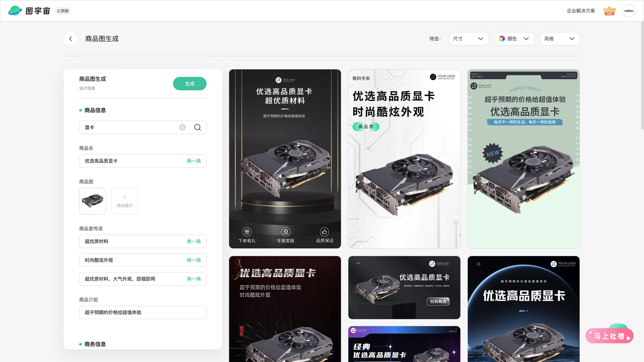Image resolution: width=644 pixels, height=362 pixels.
Task: Open the 颜色 color filter dropdown
Action: coord(514,39)
